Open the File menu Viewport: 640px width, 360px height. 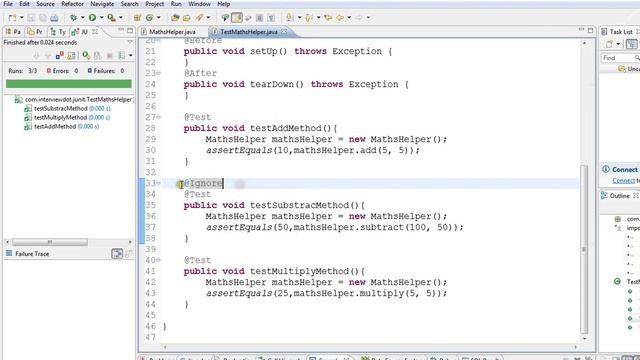point(8,4)
